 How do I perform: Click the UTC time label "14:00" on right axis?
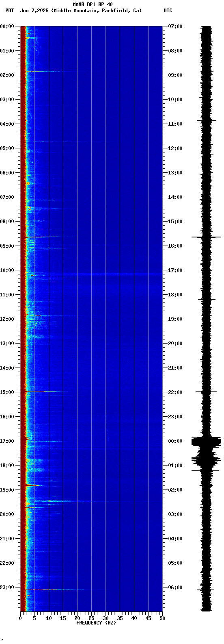(x=175, y=197)
